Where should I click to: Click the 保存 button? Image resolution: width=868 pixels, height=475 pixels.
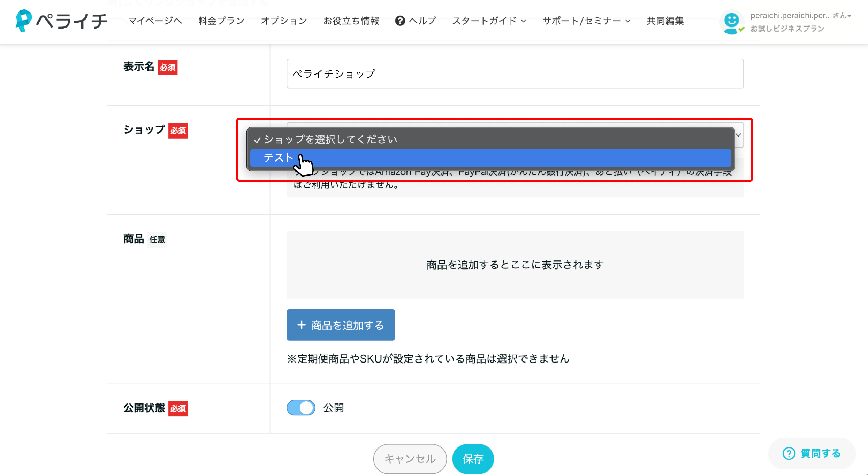click(x=473, y=459)
